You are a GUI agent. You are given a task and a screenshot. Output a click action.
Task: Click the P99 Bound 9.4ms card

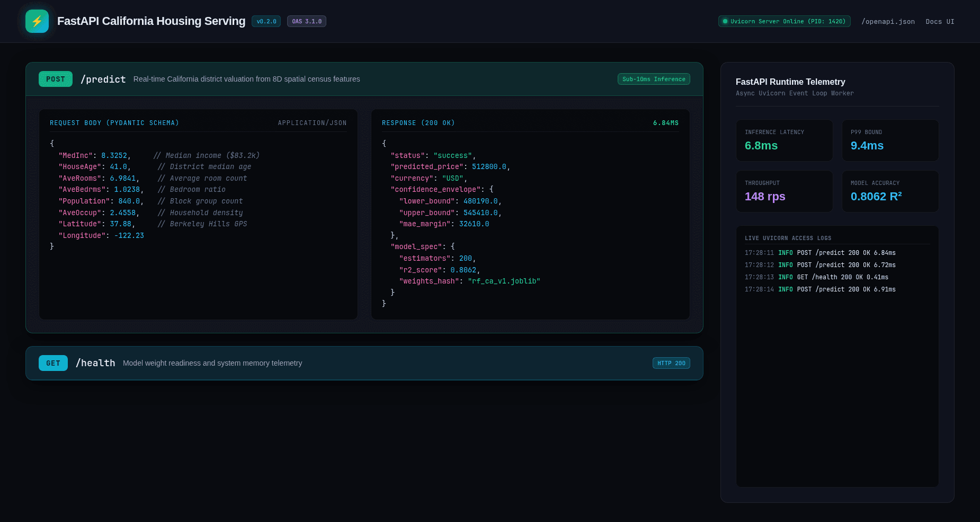(x=890, y=140)
